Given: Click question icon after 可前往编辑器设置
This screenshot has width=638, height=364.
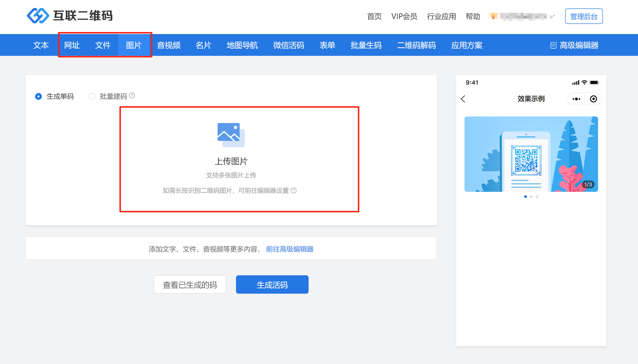Looking at the screenshot, I should click(294, 190).
